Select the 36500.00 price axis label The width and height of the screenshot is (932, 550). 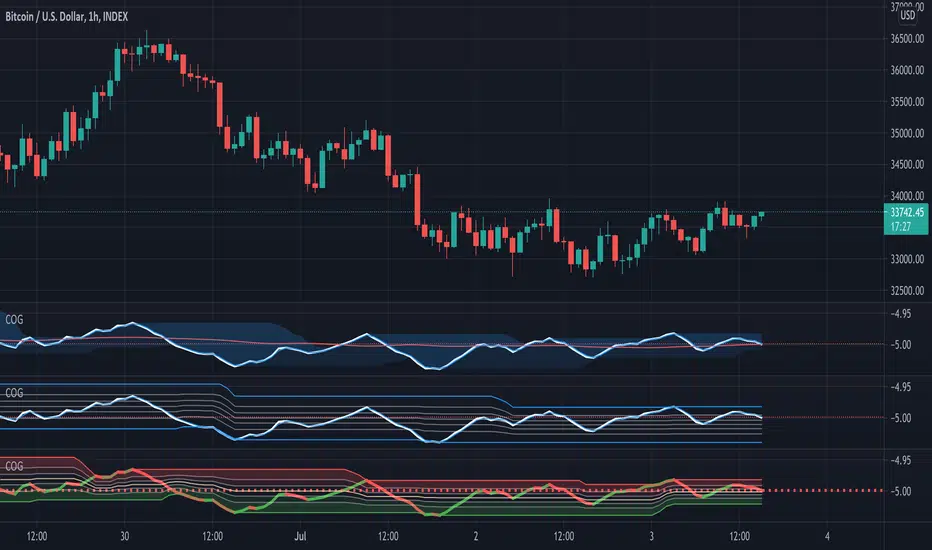click(907, 39)
